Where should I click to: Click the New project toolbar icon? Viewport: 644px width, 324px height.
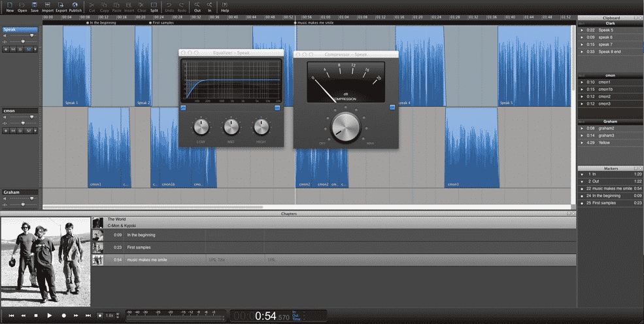click(10, 7)
